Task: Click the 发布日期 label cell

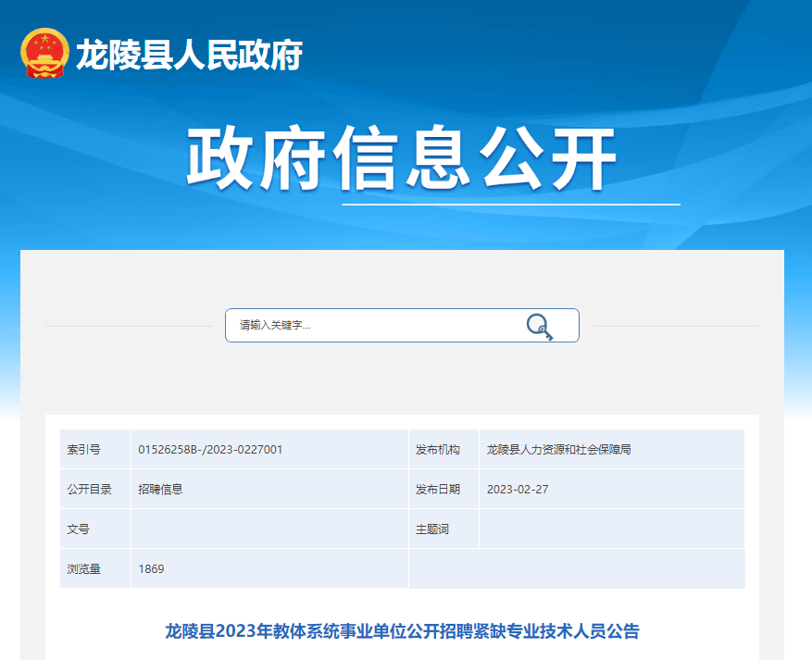Action: 438,490
